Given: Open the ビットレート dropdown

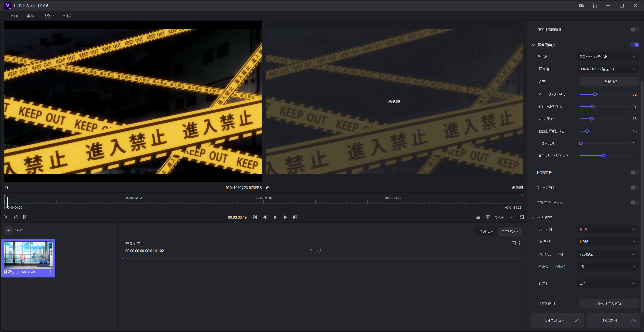Looking at the screenshot, I should [608, 267].
